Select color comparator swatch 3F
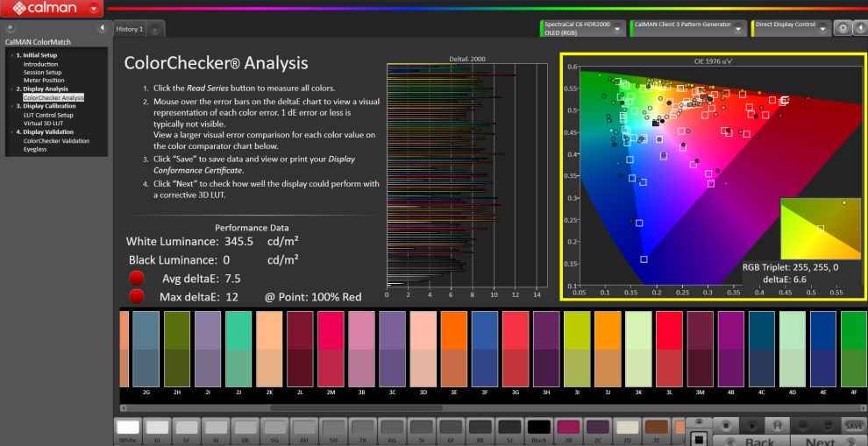The image size is (868, 446). click(485, 349)
